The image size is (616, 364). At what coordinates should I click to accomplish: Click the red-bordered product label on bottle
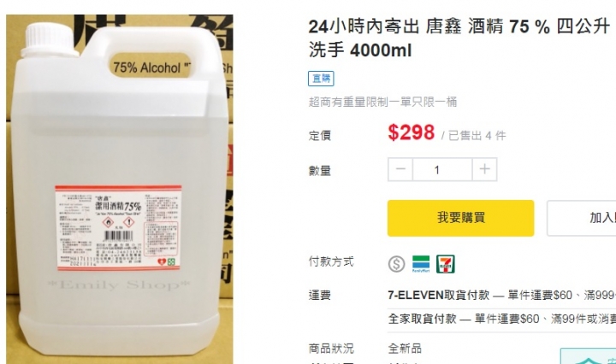point(118,228)
